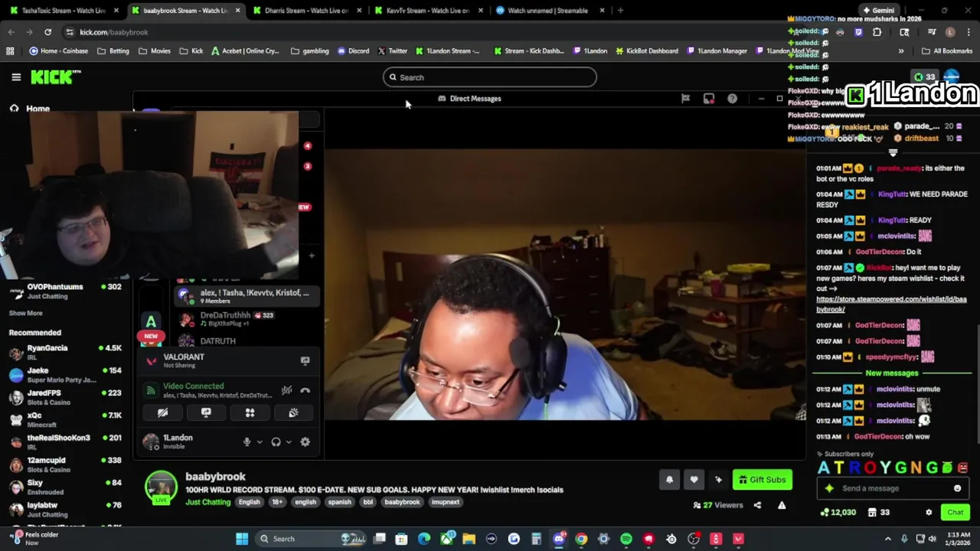Screen dimensions: 980x551
Task: Send message with Chat button
Action: point(955,513)
